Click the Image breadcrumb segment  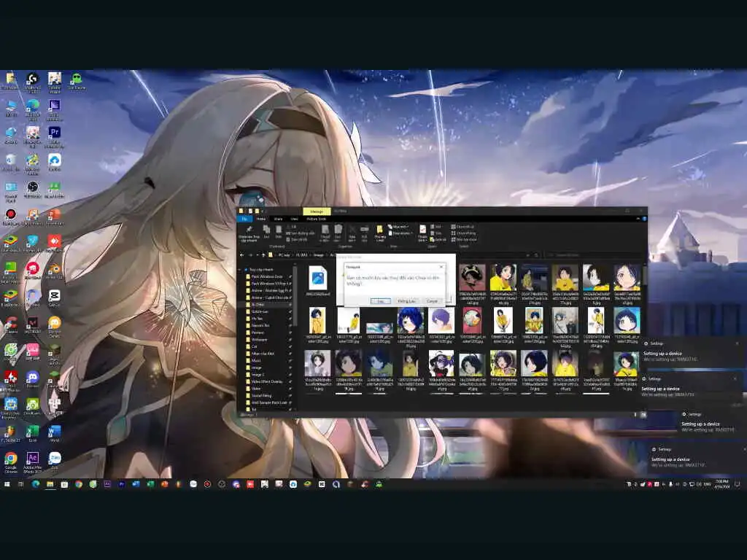pos(319,254)
